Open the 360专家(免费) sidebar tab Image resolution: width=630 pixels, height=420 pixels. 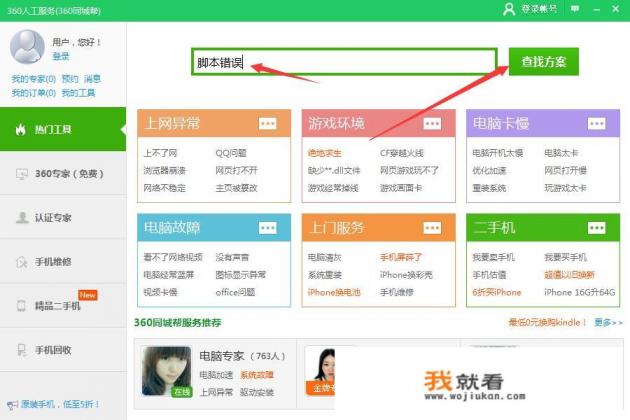(x=63, y=174)
